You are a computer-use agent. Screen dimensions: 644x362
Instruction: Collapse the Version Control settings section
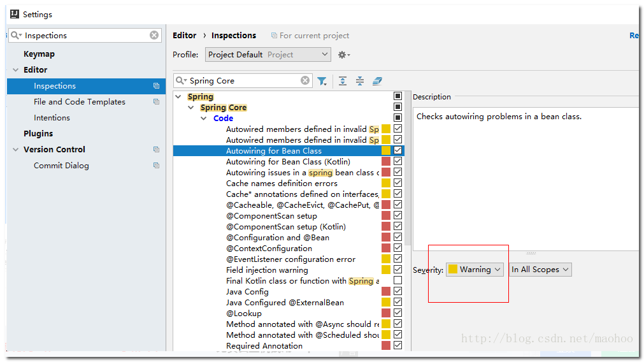(x=16, y=150)
